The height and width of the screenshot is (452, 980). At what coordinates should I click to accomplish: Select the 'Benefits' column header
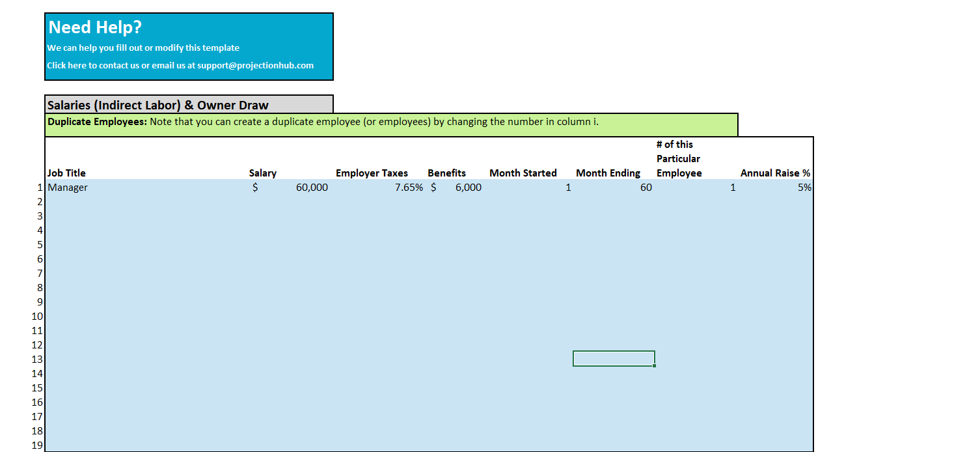[446, 173]
